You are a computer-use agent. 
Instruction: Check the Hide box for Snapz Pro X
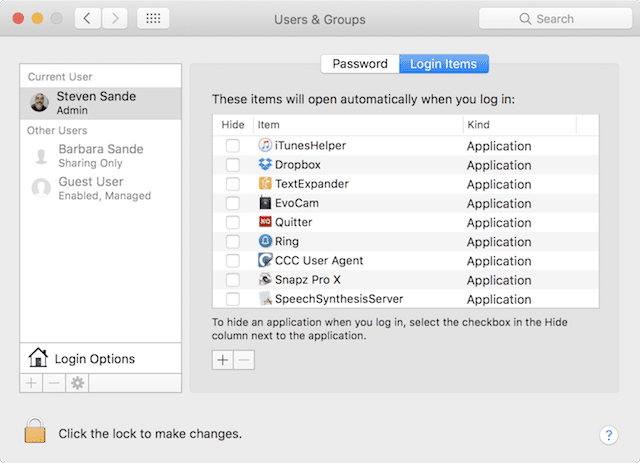coord(232,280)
